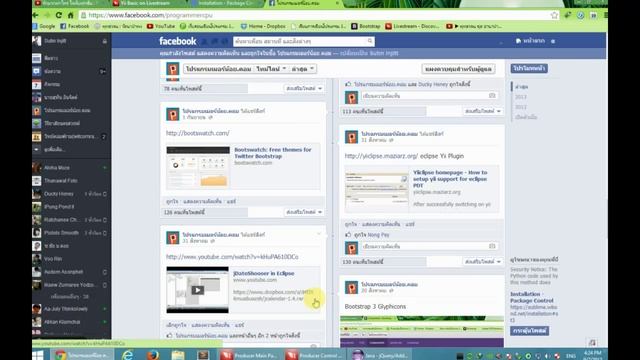Click the Bootstrap 3 Glyphicons image
Viewport: 640px width, 360px height.
click(x=422, y=331)
